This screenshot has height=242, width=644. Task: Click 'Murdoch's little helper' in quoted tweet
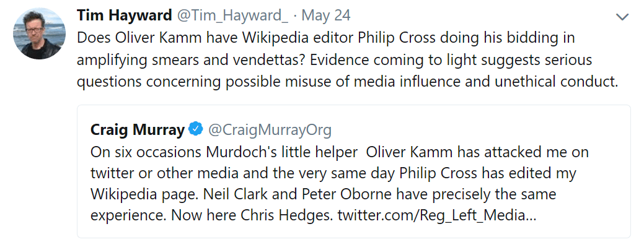pos(282,152)
